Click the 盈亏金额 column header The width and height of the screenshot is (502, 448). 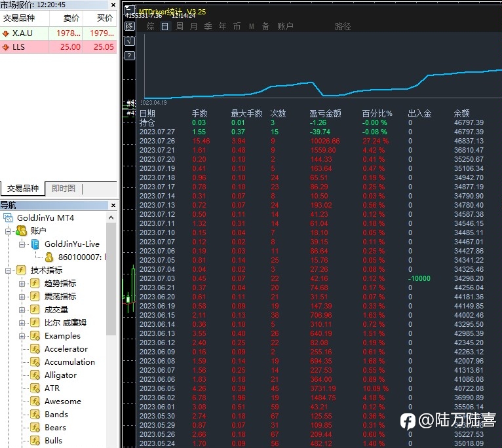(x=325, y=113)
